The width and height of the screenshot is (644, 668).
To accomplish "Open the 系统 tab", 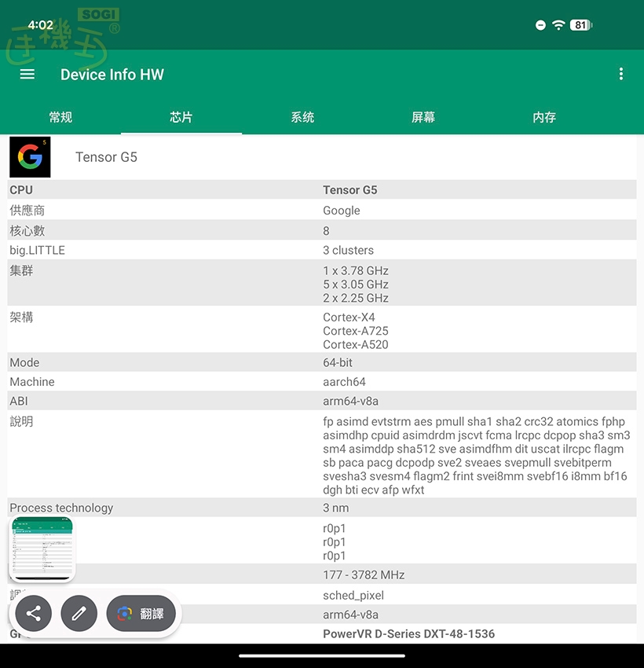I will (302, 117).
